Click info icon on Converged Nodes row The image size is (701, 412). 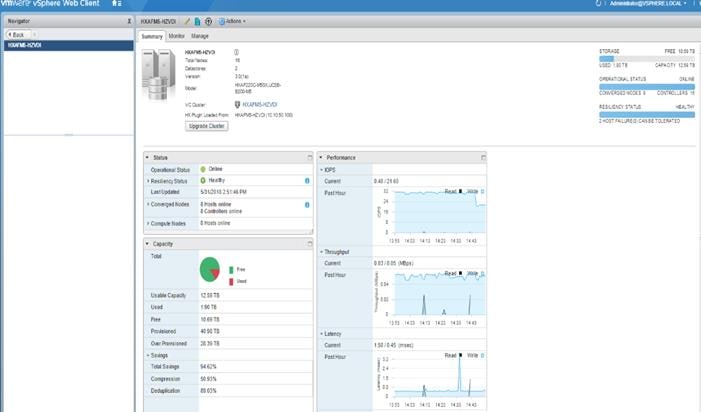point(307,205)
